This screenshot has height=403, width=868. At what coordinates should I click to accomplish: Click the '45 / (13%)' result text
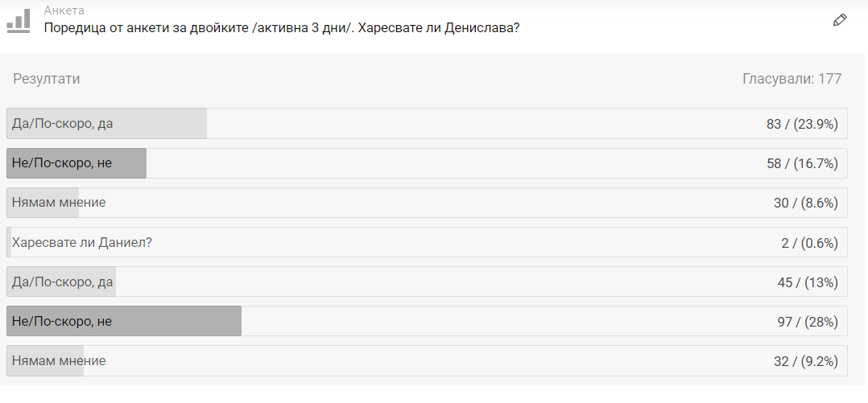(x=807, y=282)
